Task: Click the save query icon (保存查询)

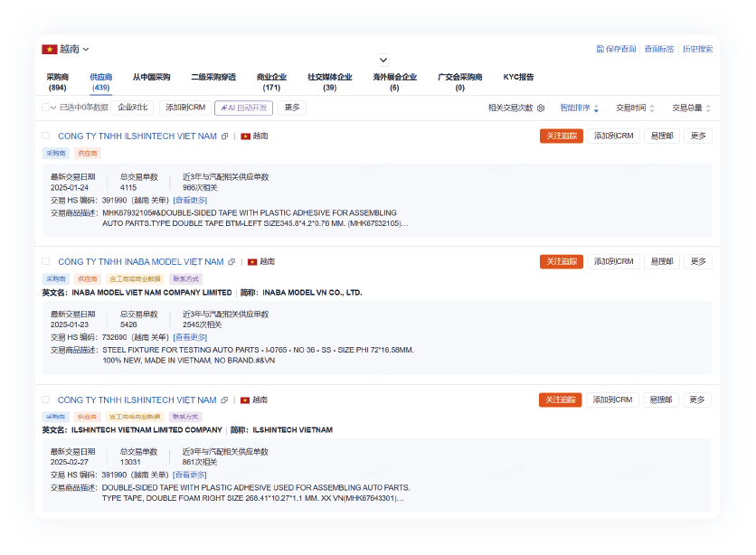Action: coord(600,49)
